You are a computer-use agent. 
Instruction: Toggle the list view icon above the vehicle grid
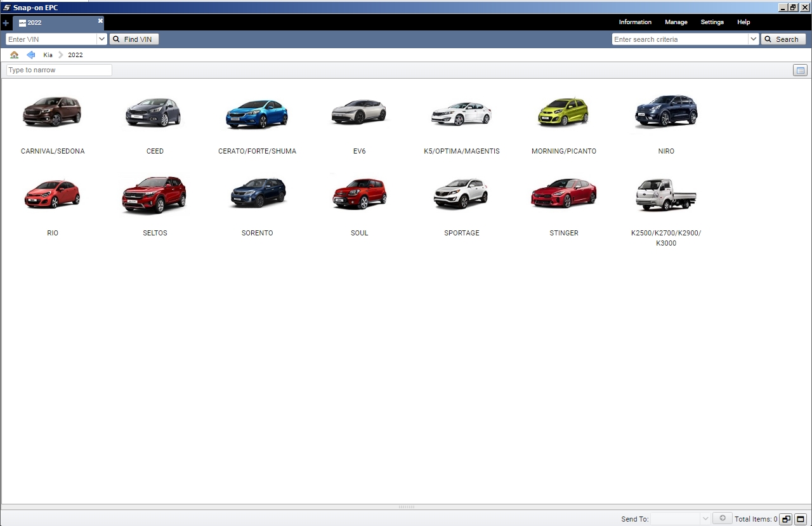pos(800,70)
